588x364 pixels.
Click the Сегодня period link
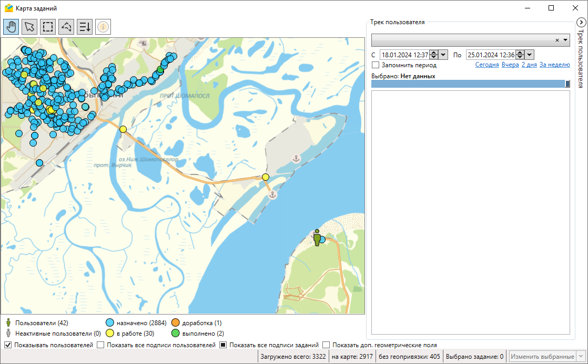(487, 65)
